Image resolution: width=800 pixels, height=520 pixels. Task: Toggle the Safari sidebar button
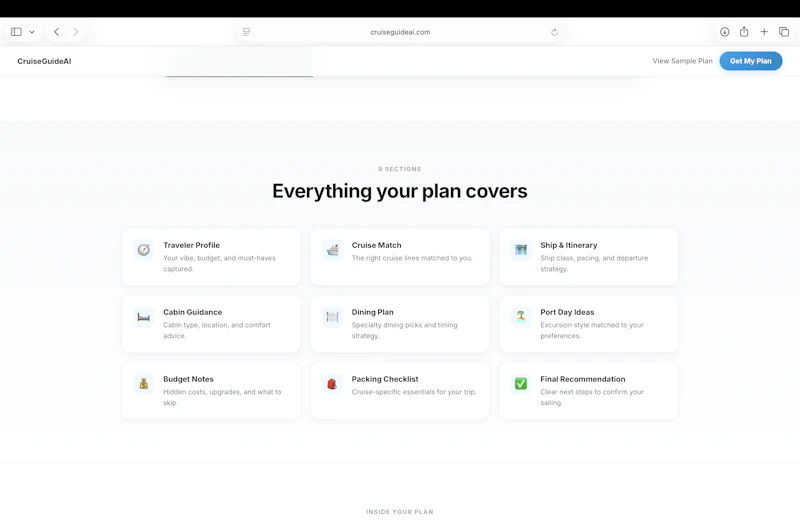click(16, 32)
